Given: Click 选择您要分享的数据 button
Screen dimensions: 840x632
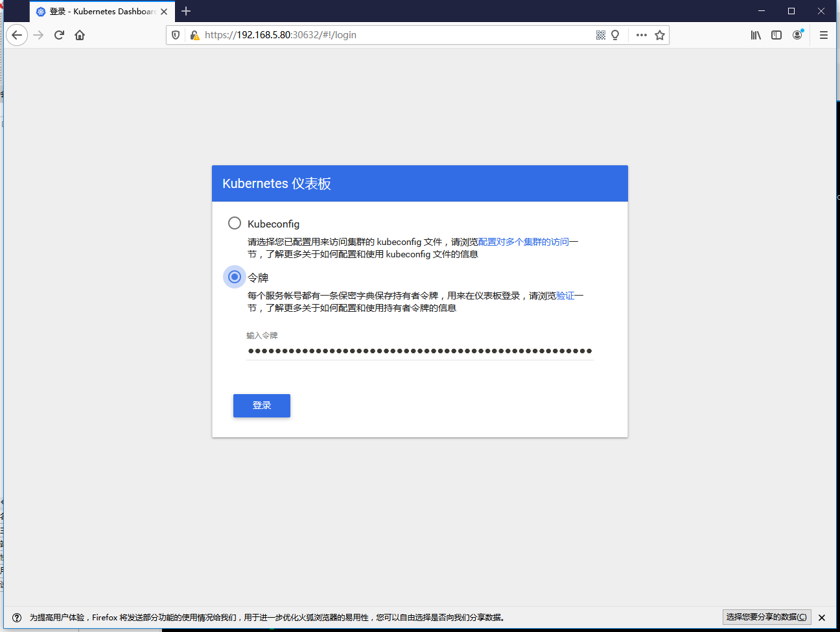Looking at the screenshot, I should (x=767, y=617).
